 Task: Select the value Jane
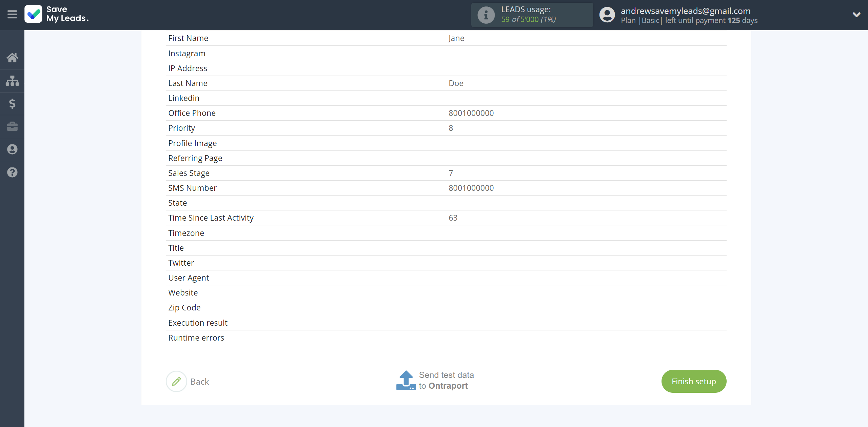456,38
